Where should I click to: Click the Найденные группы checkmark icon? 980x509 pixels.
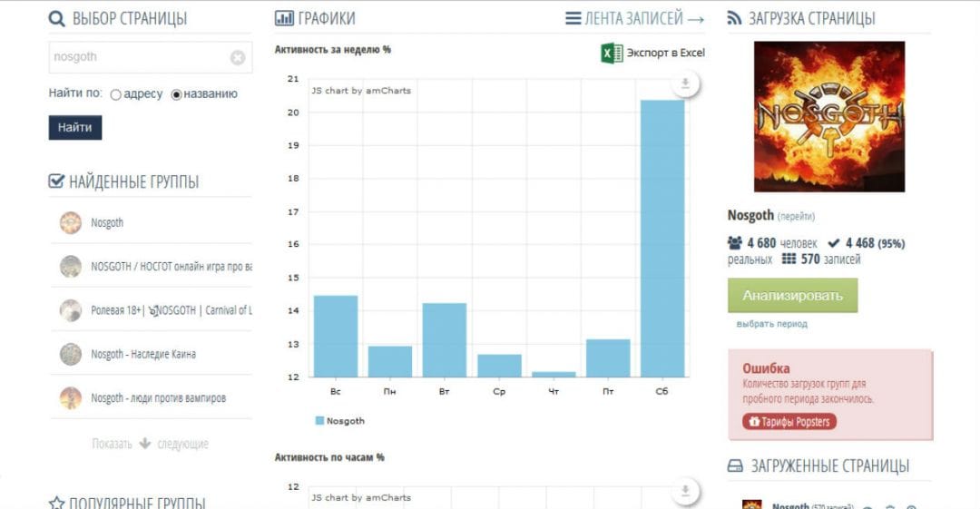tap(56, 181)
